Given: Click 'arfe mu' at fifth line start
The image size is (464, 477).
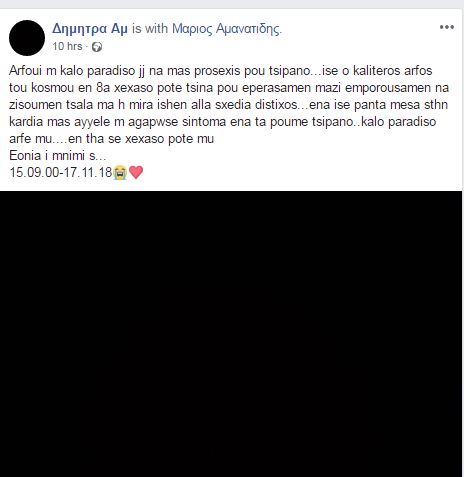Looking at the screenshot, I should [30, 139].
